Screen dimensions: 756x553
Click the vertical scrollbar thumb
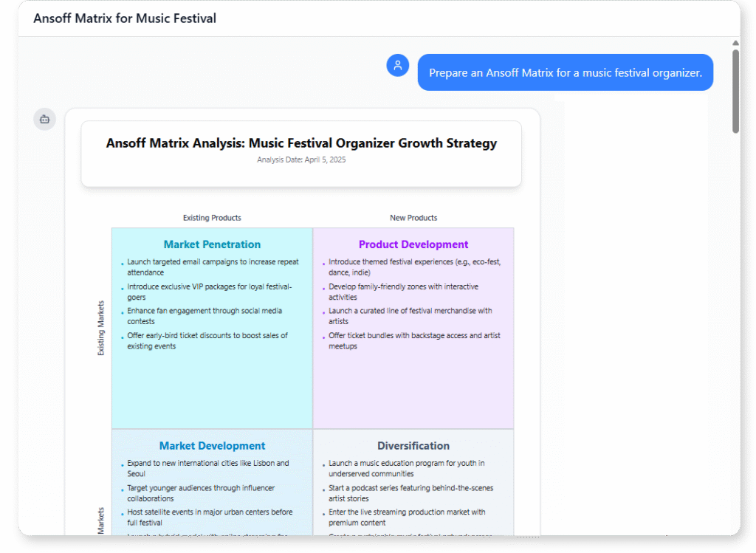735,89
